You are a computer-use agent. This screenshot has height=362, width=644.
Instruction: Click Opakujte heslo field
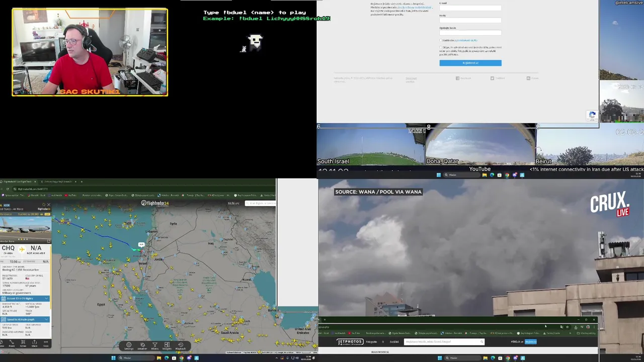coord(470,33)
